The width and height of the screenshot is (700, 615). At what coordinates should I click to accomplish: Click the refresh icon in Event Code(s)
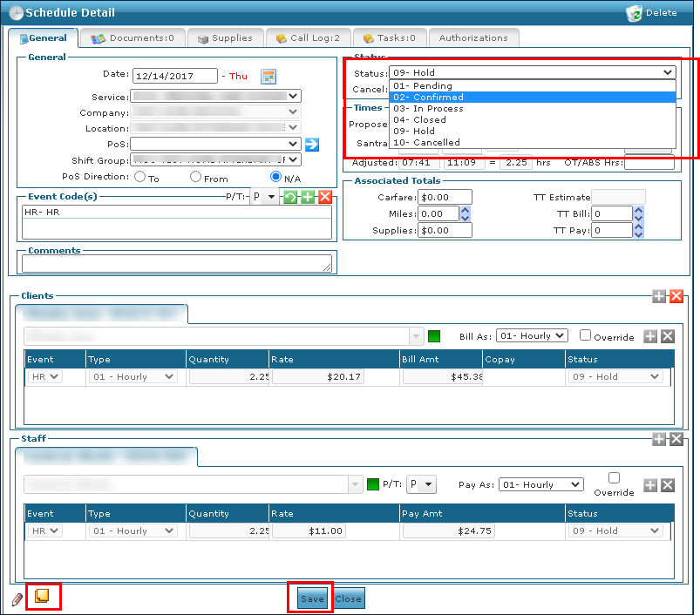290,198
